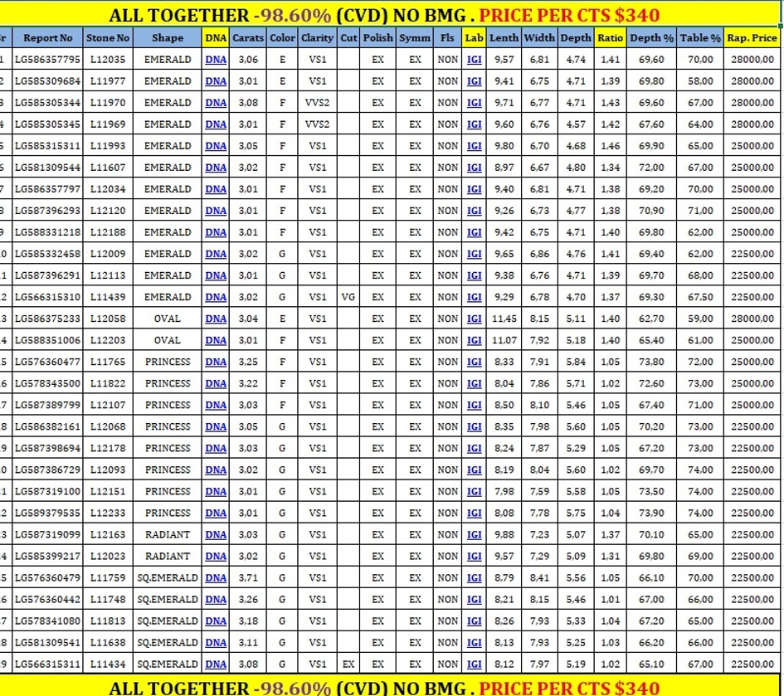Select the Polish column header
Screen dimensions: 784x696
[x=378, y=38]
